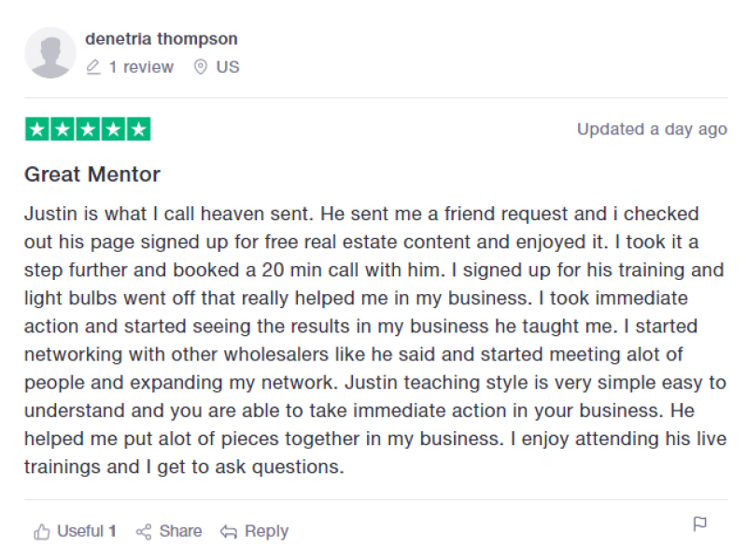Flag this review using the flag icon
This screenshot has height=560, width=747.
coord(699,524)
